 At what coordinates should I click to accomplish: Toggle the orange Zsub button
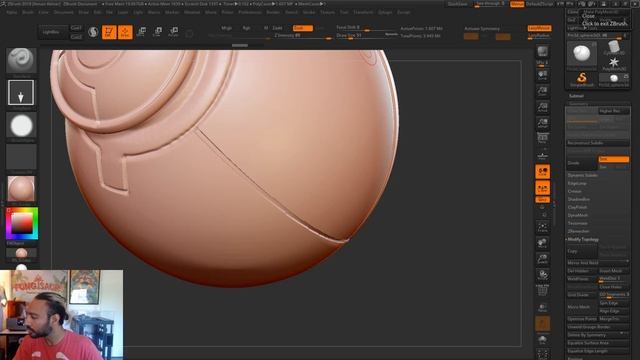[x=303, y=28]
